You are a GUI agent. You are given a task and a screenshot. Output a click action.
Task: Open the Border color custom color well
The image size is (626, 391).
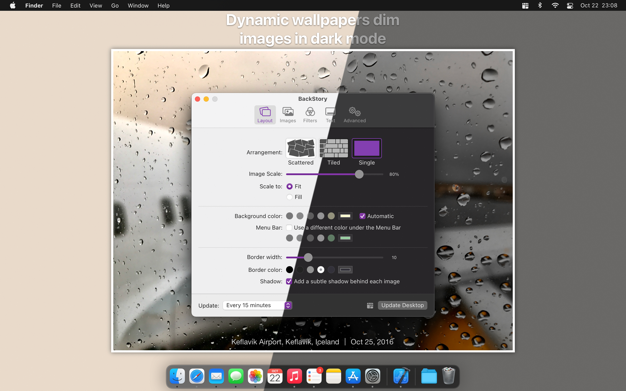(345, 270)
